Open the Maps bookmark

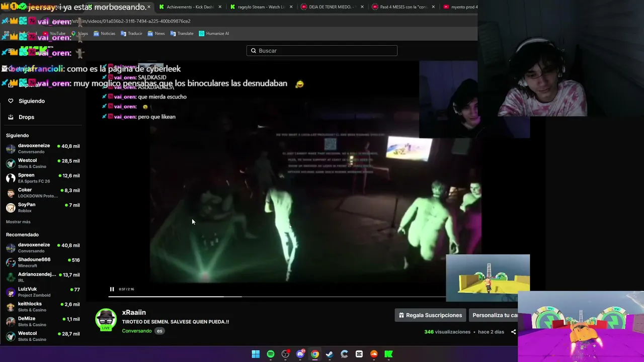point(79,34)
